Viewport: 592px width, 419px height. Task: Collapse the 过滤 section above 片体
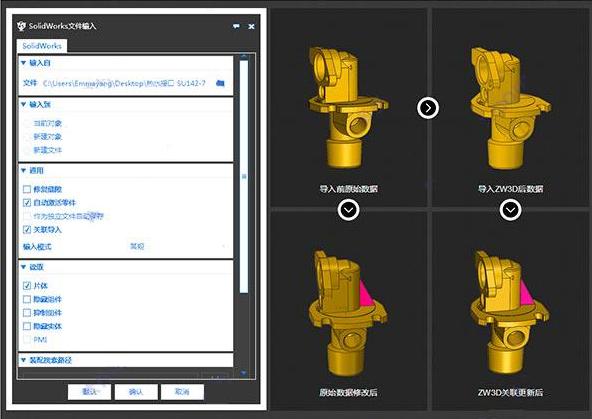click(x=23, y=267)
